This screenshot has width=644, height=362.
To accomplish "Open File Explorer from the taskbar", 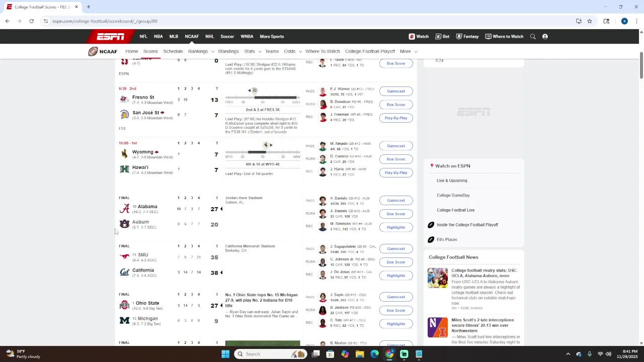I will 360,354.
